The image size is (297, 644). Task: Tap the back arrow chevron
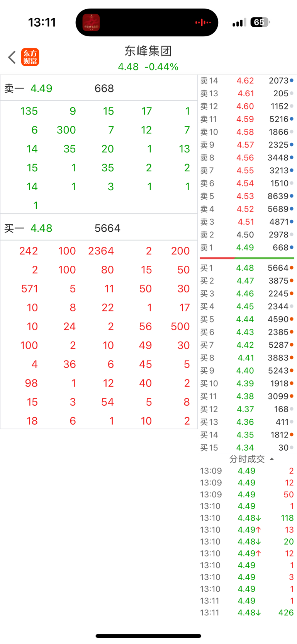point(12,57)
